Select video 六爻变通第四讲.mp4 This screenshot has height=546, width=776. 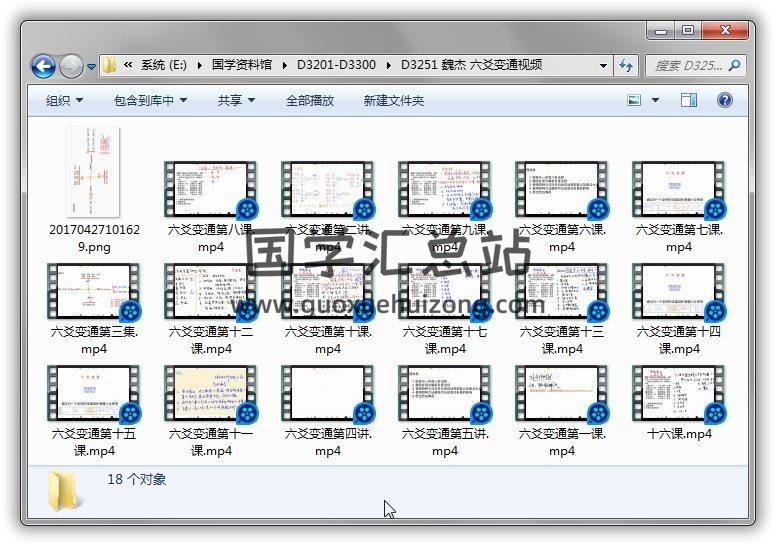click(328, 412)
